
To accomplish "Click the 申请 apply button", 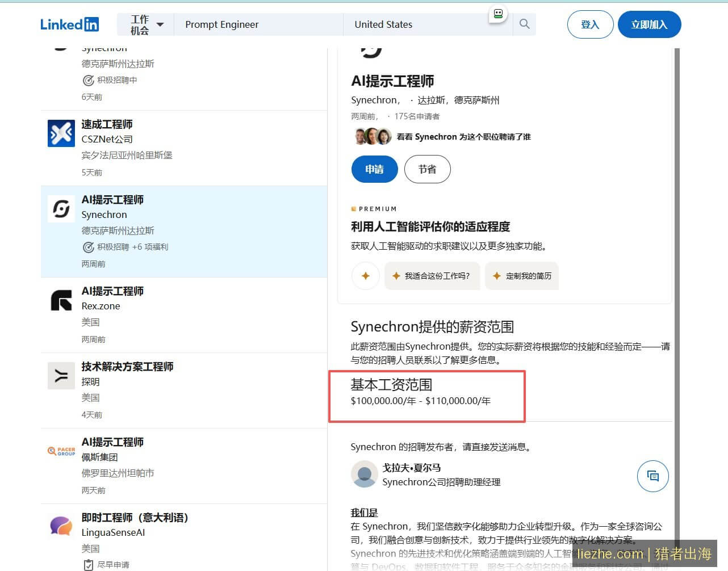I will click(374, 169).
